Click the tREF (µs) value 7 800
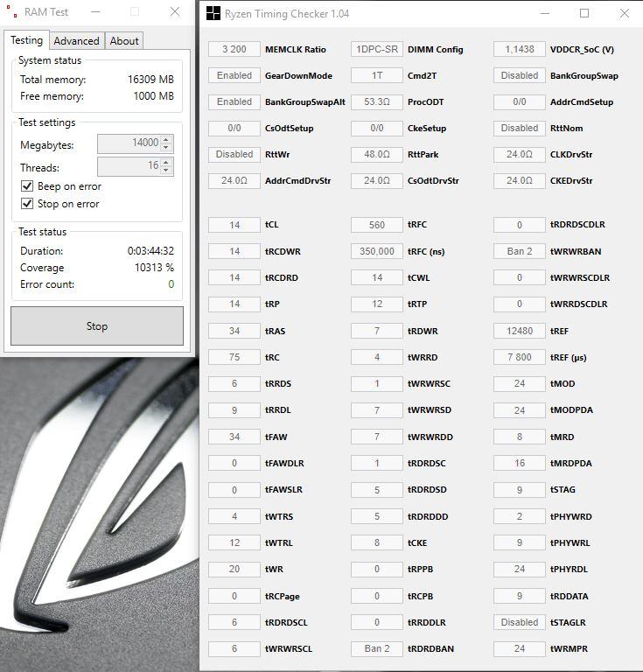The image size is (643, 672). [520, 357]
